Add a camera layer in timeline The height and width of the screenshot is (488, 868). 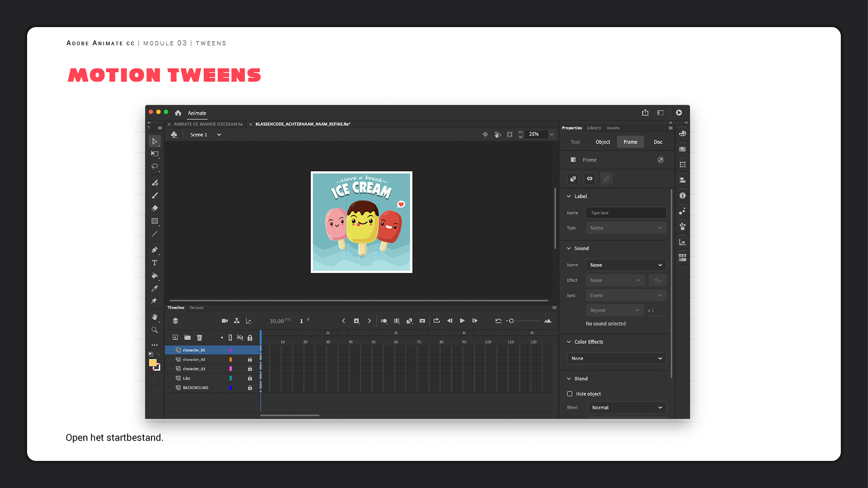tap(225, 321)
